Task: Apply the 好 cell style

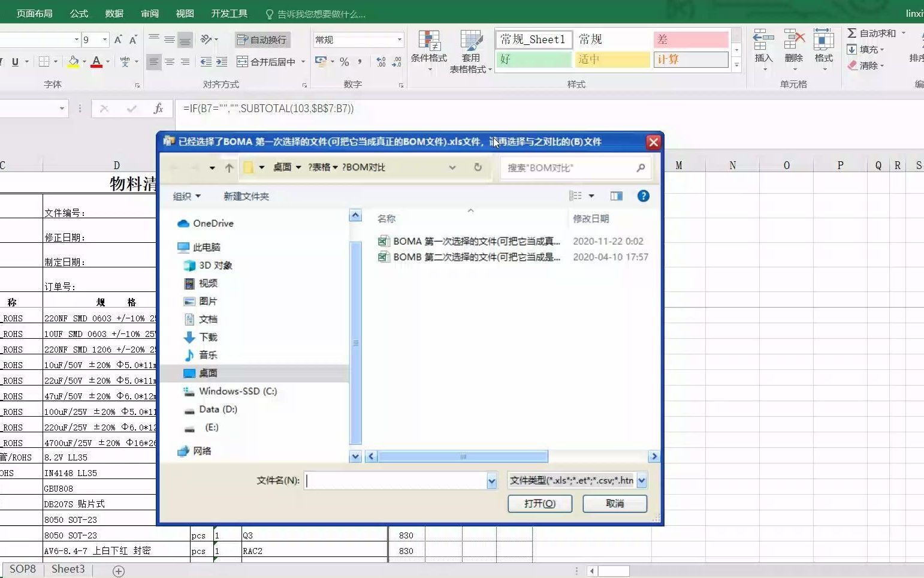Action: point(533,59)
